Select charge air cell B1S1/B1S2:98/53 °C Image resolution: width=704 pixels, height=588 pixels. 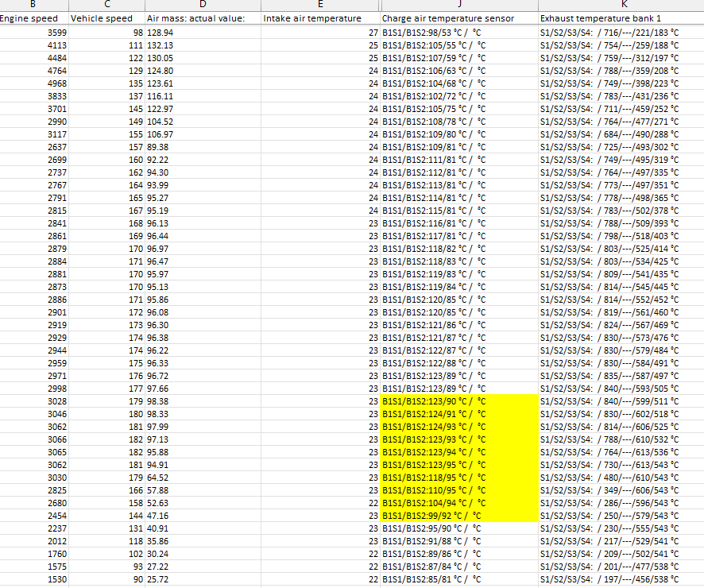tap(459, 33)
